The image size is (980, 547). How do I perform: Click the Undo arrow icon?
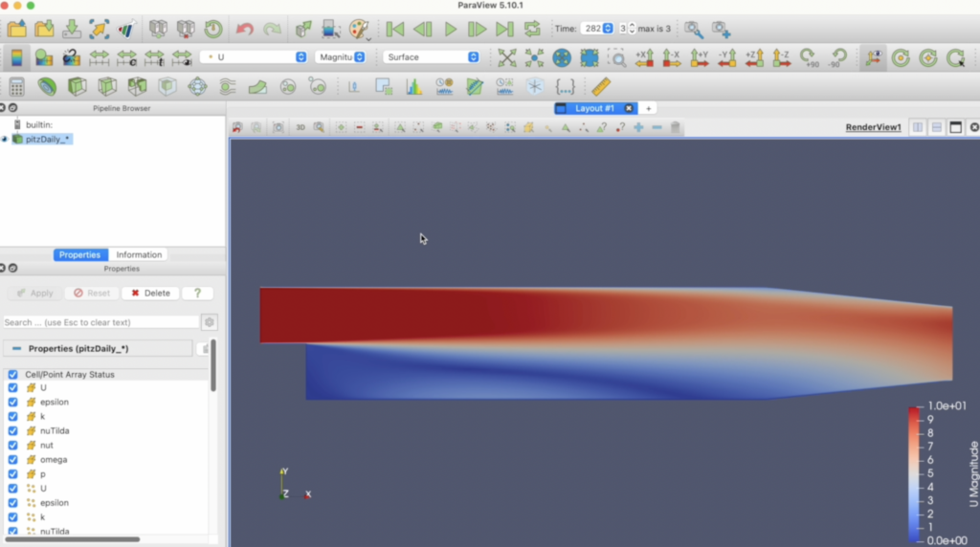[x=244, y=29]
